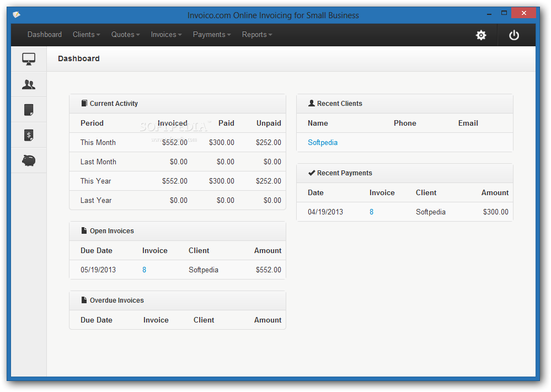Image resolution: width=551 pixels, height=392 pixels.
Task: Expand the Payments dropdown menu
Action: click(x=212, y=34)
